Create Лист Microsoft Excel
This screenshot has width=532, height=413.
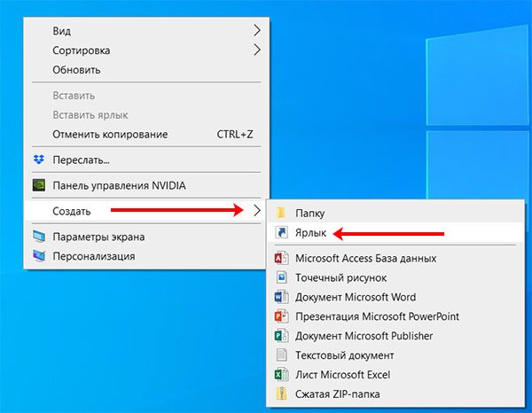[x=395, y=374]
